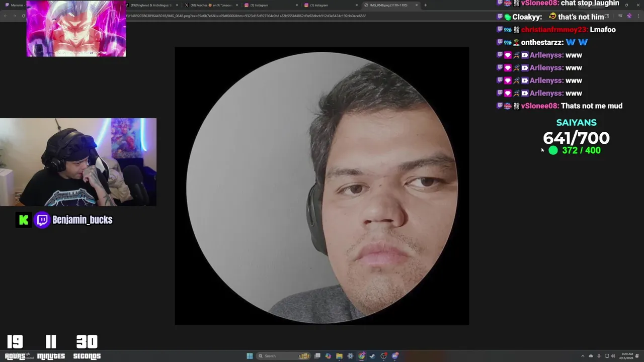This screenshot has width=644, height=362.
Task: Click the SAIYANS goal label
Action: pos(576,123)
